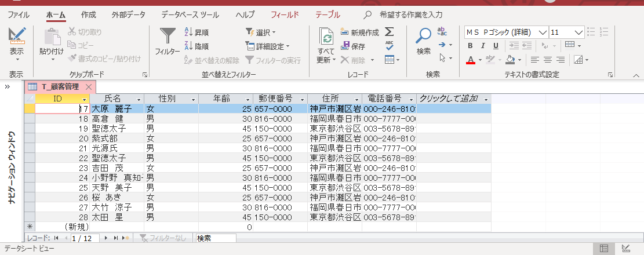Click the フィルターなし button
The image size is (644, 255).
click(164, 238)
